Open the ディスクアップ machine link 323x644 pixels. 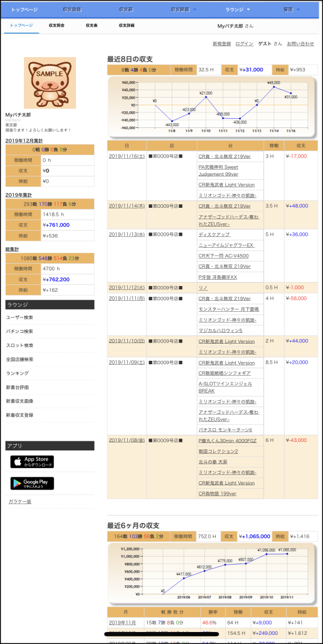click(214, 235)
